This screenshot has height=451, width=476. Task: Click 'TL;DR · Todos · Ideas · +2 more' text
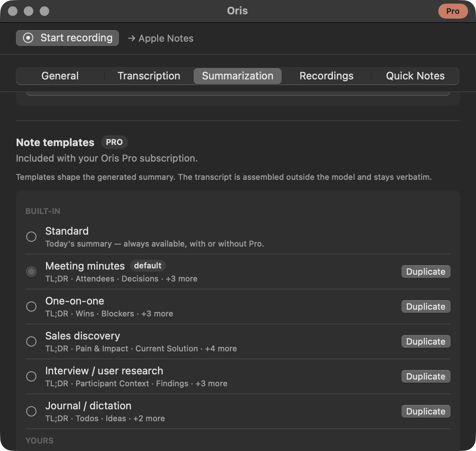click(105, 418)
